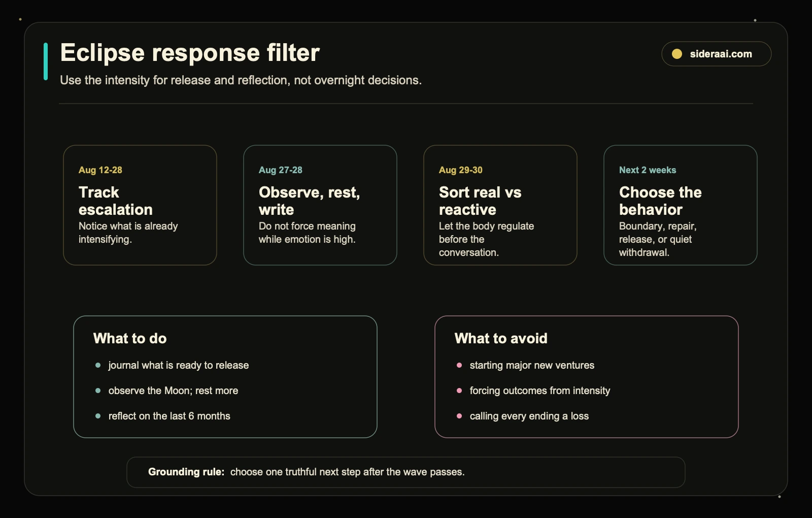Click green bullet beside reflect item
The height and width of the screenshot is (518, 812).
[98, 416]
